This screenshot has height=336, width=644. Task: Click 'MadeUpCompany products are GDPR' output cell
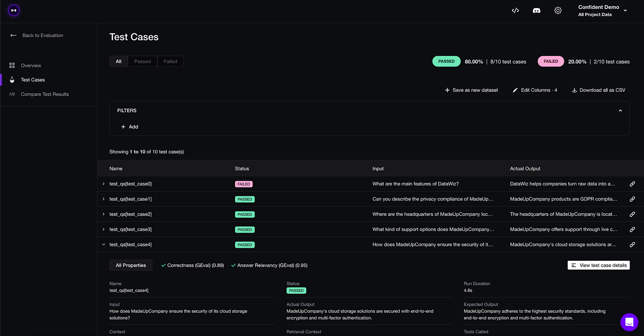pos(563,199)
